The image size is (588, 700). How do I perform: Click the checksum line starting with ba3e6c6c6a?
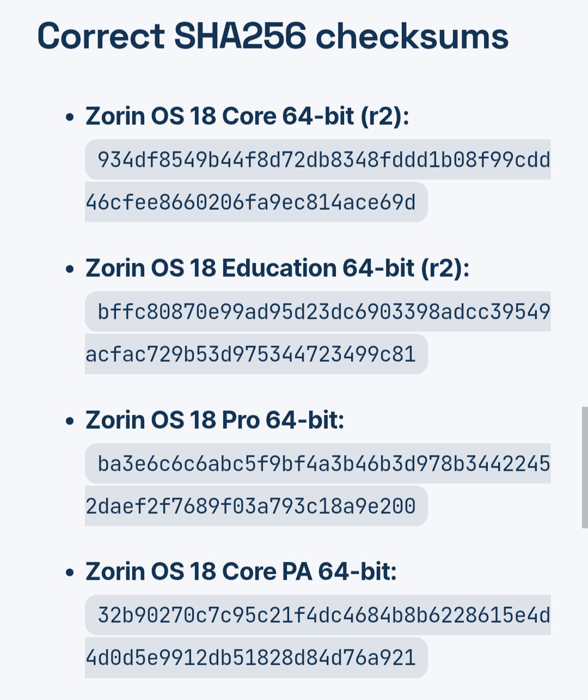[x=323, y=464]
